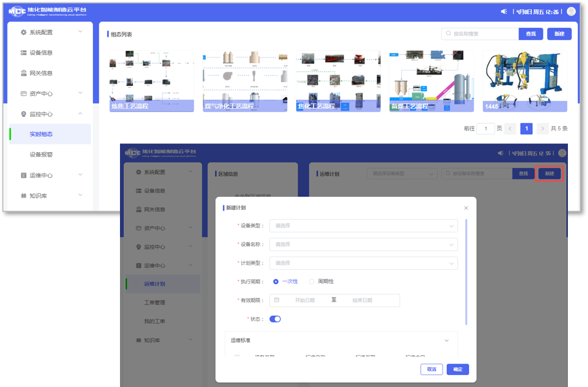This screenshot has width=588, height=387.
Task: Click the 网关信息 icon in top sidebar
Action: coord(23,73)
